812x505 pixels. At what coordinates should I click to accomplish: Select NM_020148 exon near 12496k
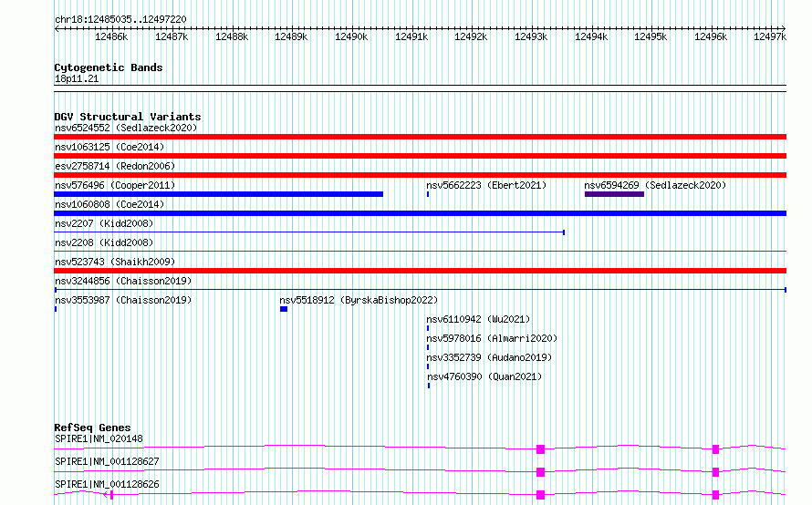(715, 449)
